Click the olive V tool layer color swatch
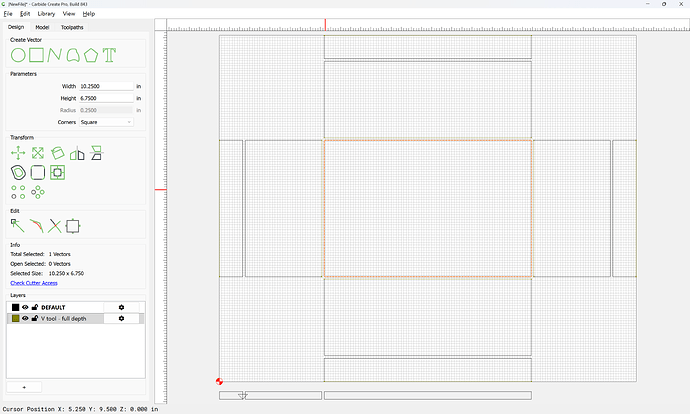The image size is (690, 414). coord(15,318)
